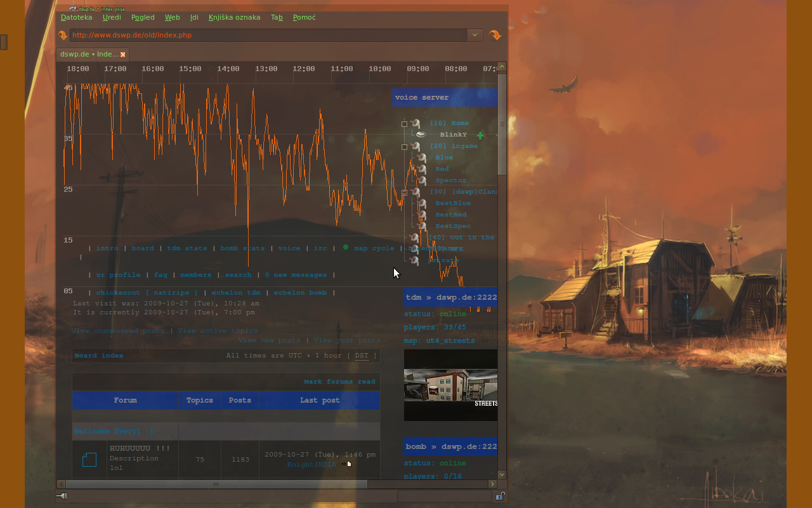Click the channel icon beside [10] Home
The width and height of the screenshot is (812, 508).
[x=416, y=124]
